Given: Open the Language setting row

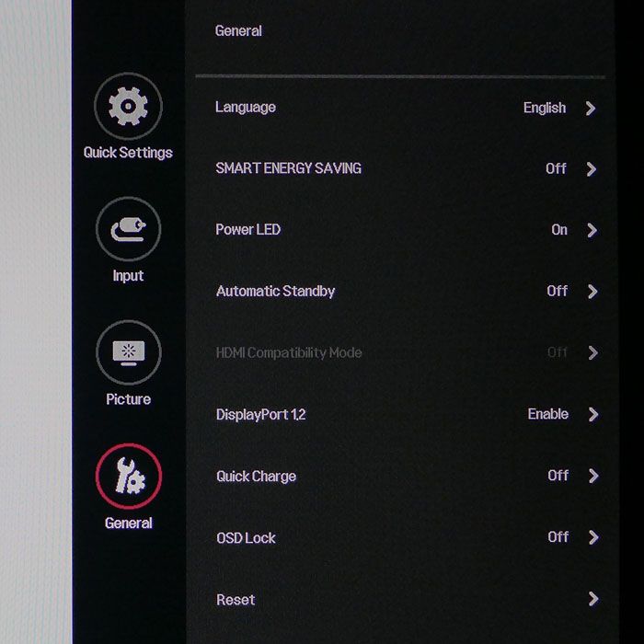Looking at the screenshot, I should click(x=407, y=108).
